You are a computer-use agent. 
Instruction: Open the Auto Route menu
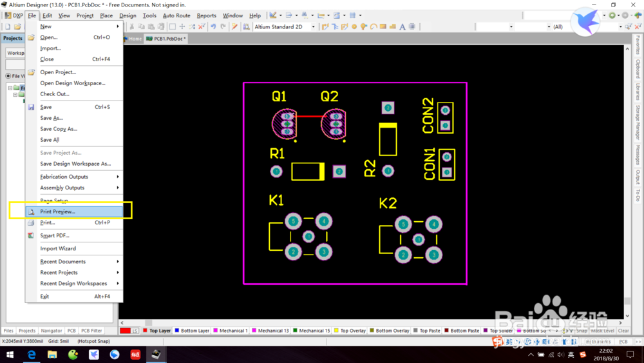pyautogui.click(x=176, y=15)
